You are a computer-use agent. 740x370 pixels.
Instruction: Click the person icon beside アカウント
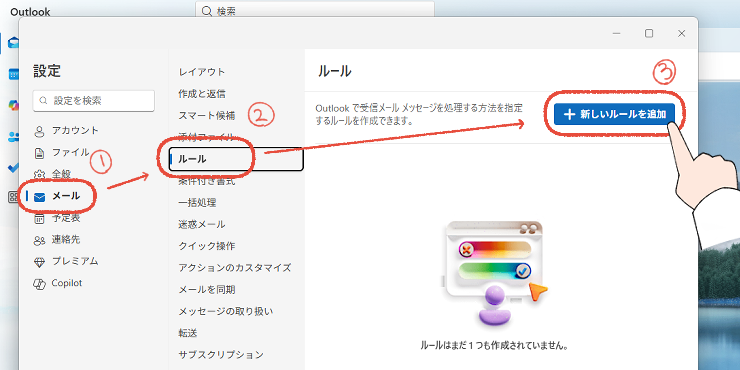[40, 131]
